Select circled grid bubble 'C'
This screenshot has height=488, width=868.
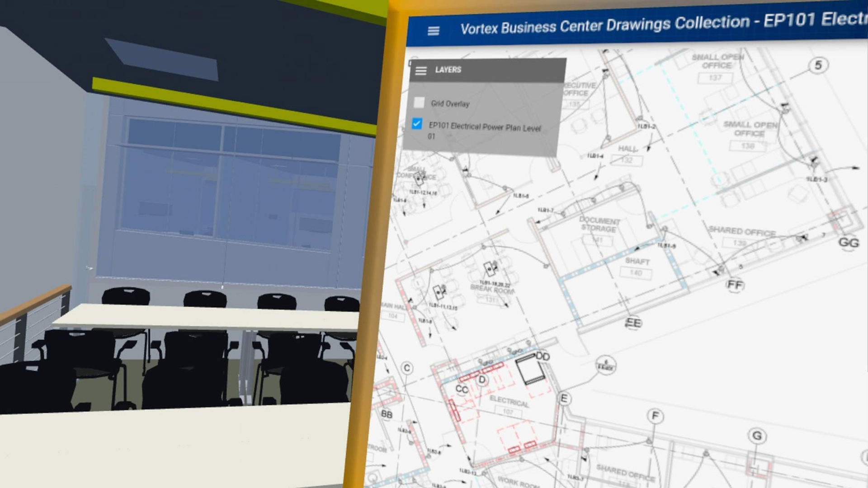coord(407,368)
